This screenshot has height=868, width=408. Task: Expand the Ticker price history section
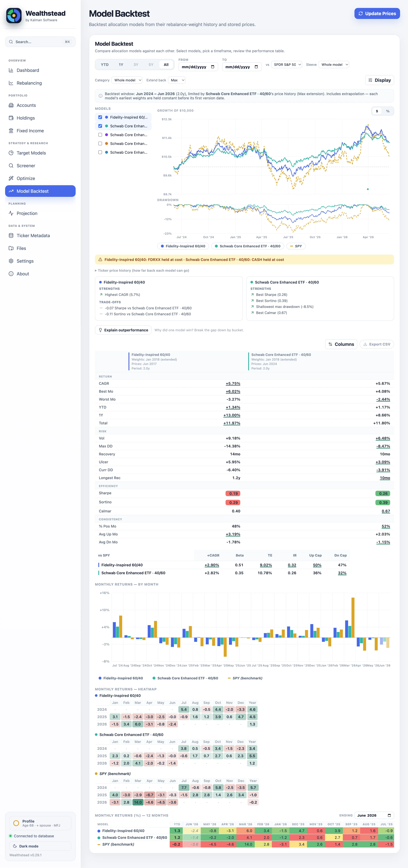142,271
